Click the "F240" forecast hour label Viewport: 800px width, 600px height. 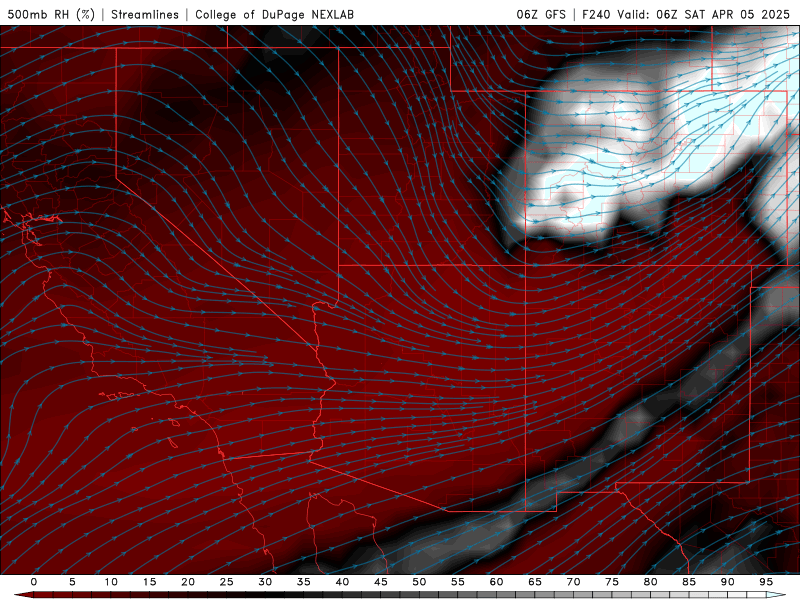tap(596, 14)
